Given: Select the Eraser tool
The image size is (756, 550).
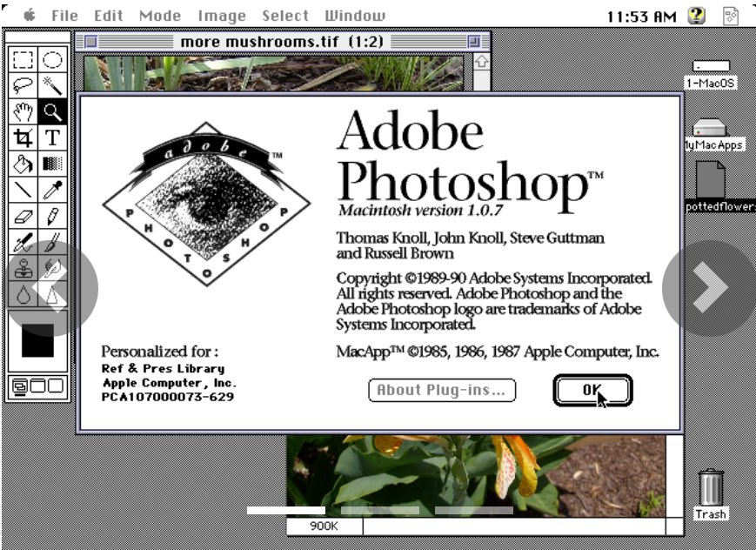Looking at the screenshot, I should [23, 216].
